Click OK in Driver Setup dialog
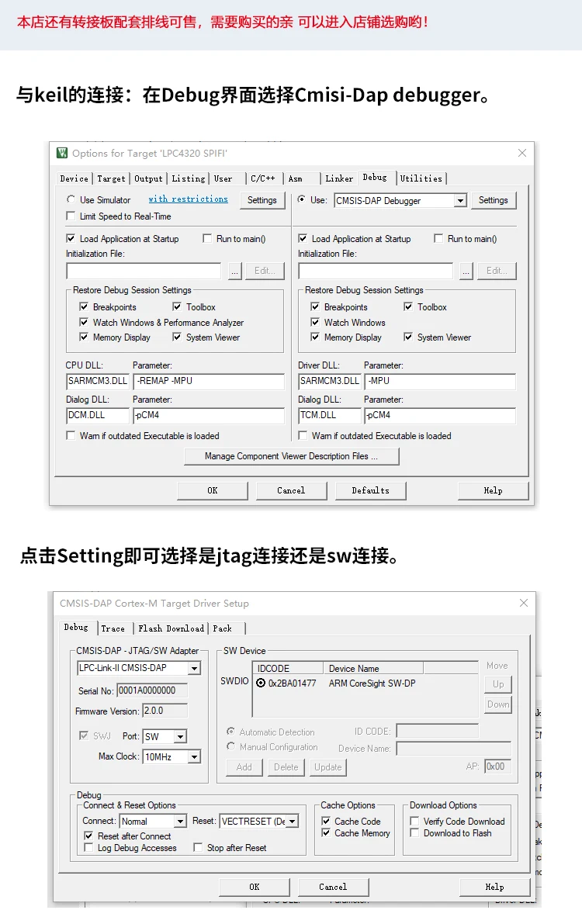Screen dimensions: 582x924 pyautogui.click(x=255, y=887)
